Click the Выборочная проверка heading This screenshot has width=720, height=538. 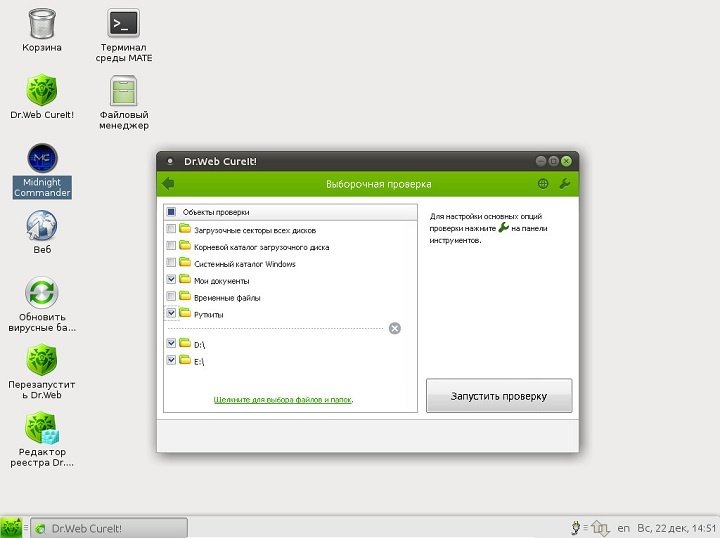pyautogui.click(x=378, y=185)
